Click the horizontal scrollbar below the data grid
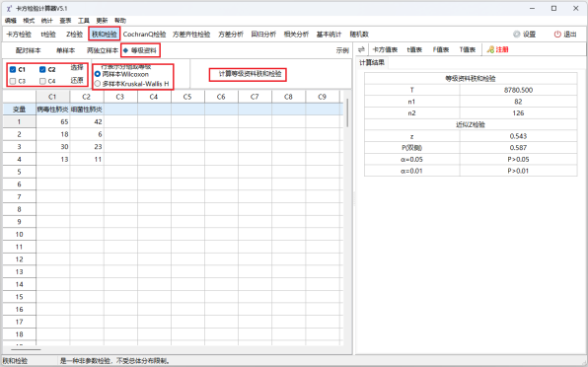588x367 pixels. 26,349
